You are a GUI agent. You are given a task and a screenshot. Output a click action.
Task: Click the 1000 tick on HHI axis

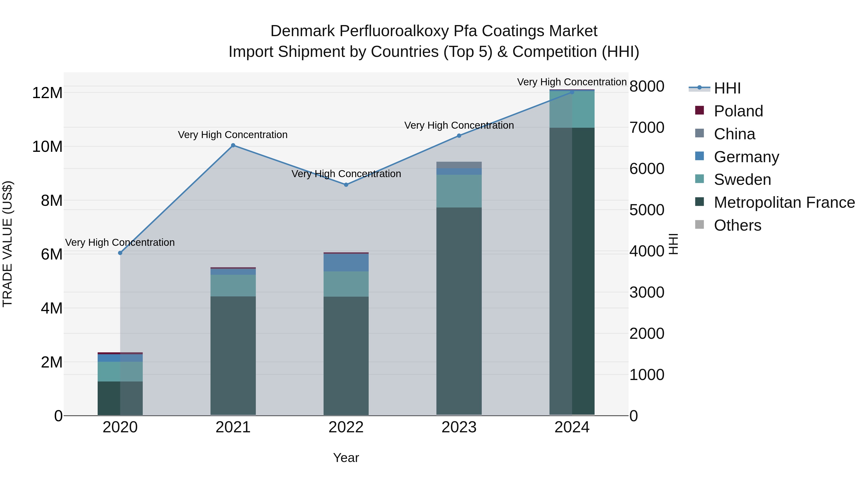[x=647, y=375]
